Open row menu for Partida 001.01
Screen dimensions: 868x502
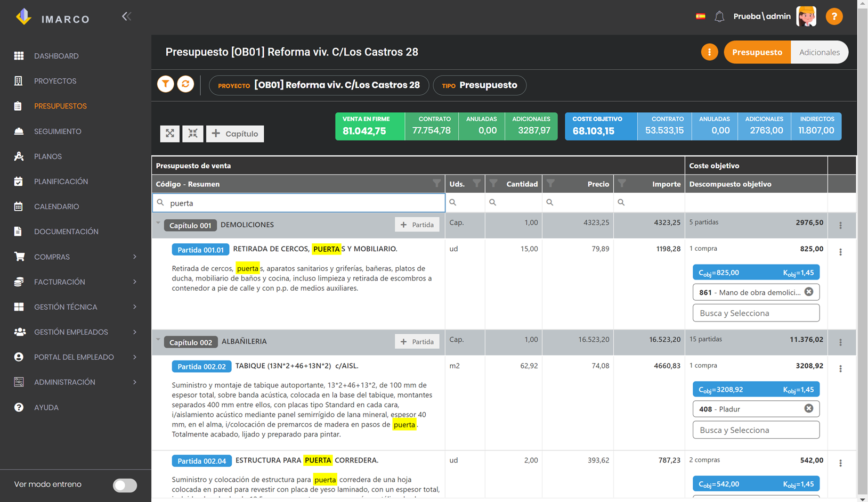[x=841, y=252]
